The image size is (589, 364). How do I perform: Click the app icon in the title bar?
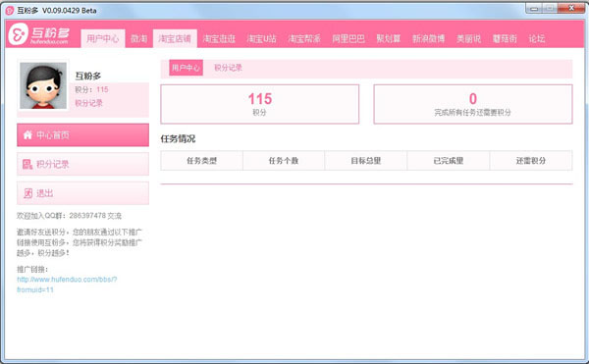[10, 11]
